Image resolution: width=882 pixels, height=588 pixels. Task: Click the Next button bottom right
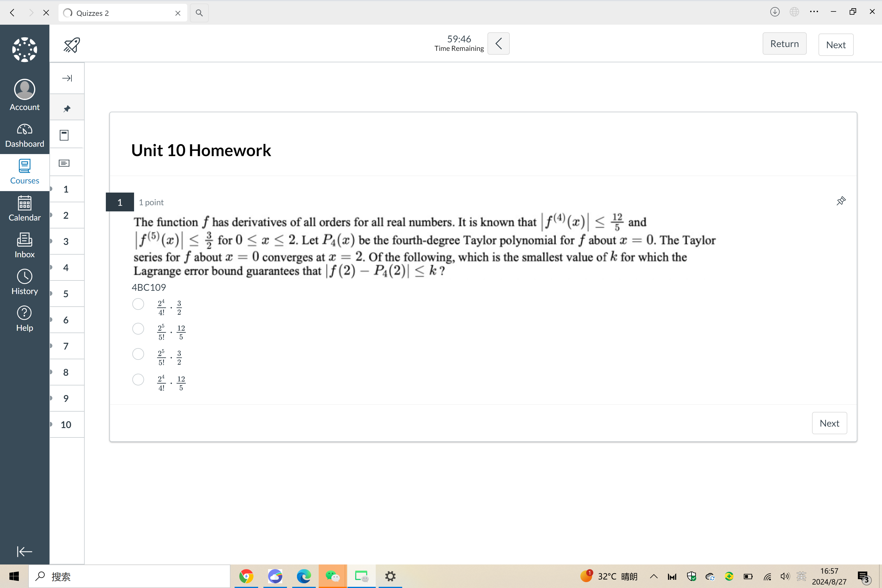[x=829, y=423]
